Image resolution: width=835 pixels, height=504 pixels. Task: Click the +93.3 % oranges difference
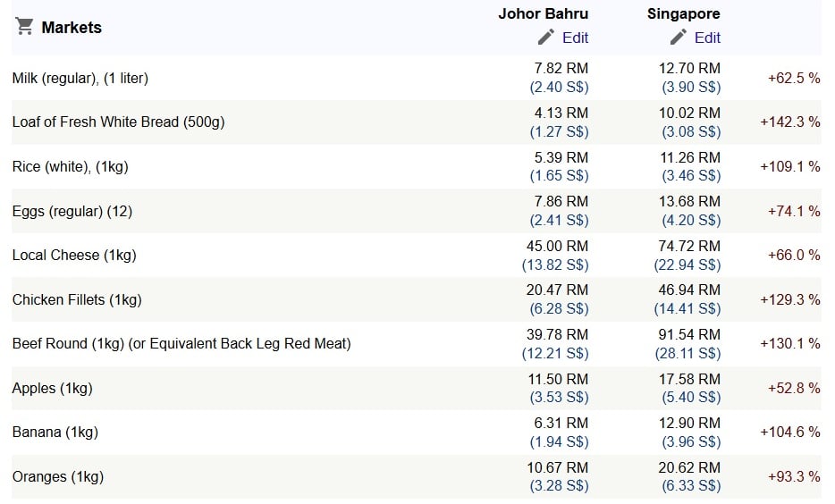(794, 476)
